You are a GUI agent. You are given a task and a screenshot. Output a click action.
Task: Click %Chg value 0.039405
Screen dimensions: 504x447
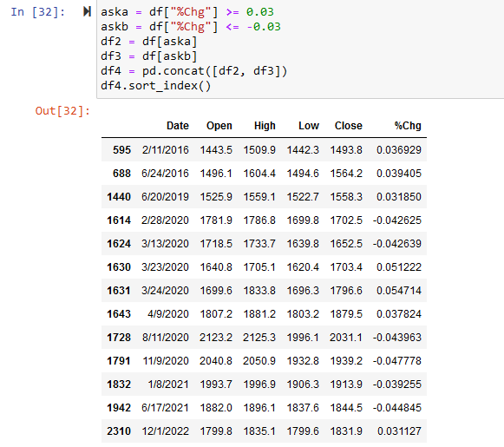pos(399,174)
